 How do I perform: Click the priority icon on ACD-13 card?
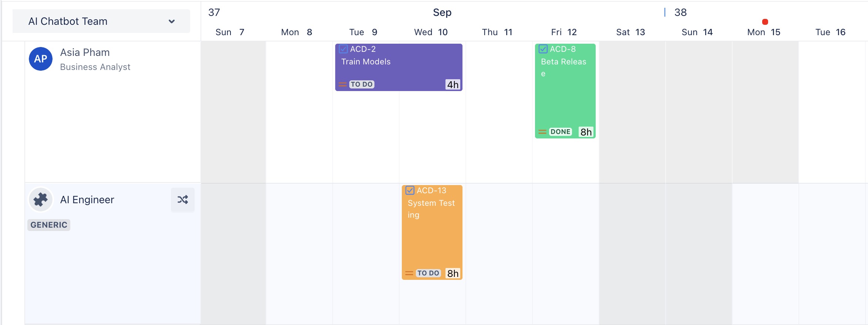(x=409, y=273)
